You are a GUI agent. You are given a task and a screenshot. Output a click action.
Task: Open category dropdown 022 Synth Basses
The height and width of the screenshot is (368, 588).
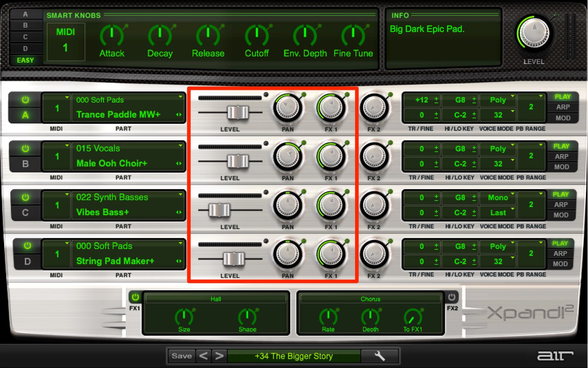coord(128,197)
